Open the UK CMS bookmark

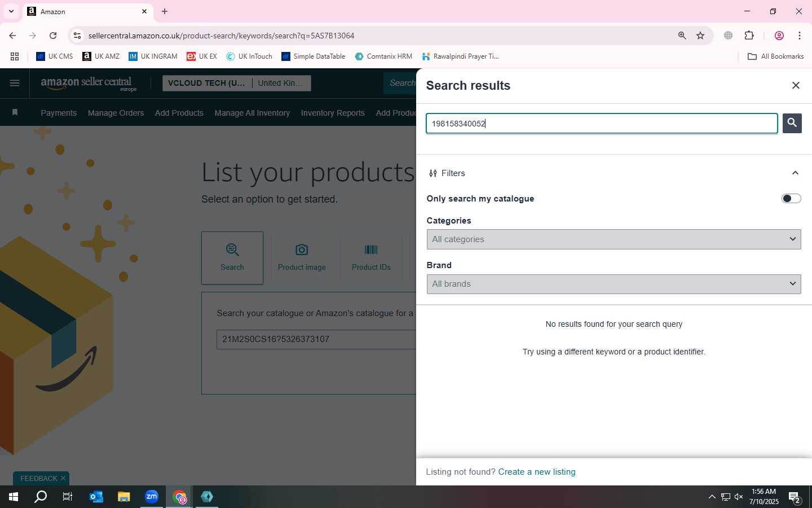55,56
